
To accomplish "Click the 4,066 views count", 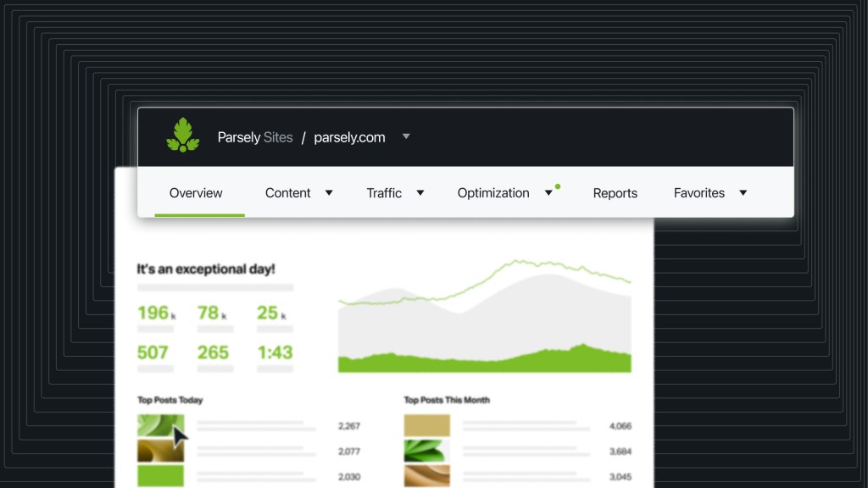I will [x=620, y=426].
